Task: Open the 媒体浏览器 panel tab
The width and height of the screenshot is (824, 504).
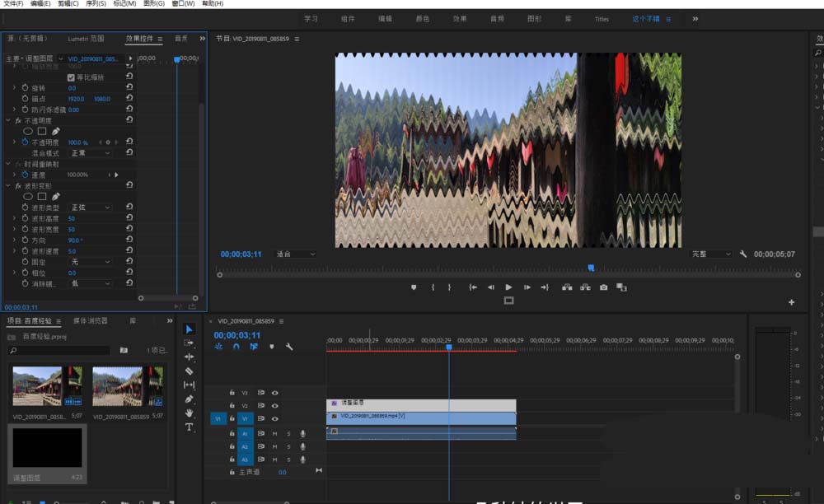Action: click(x=91, y=320)
